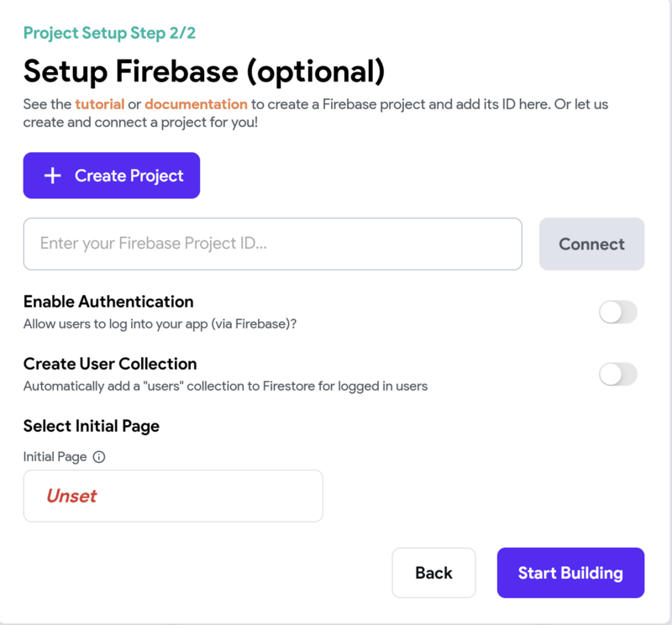Click the plus icon on Create Project

[x=53, y=176]
